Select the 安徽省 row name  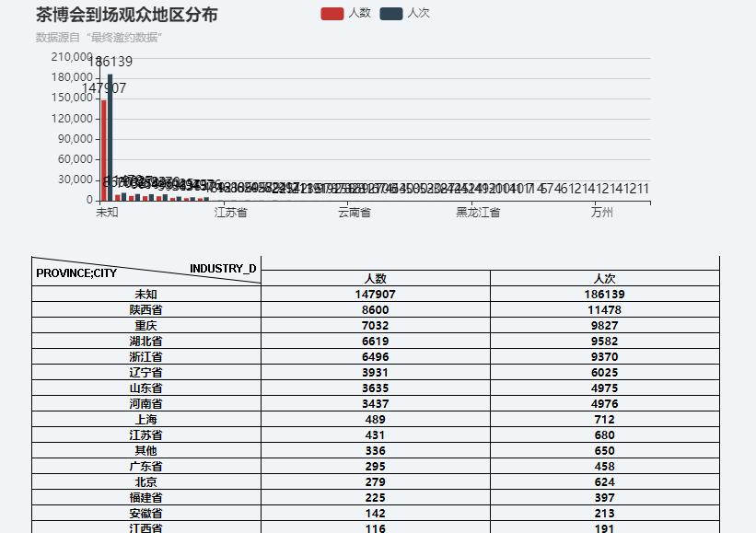(x=146, y=514)
